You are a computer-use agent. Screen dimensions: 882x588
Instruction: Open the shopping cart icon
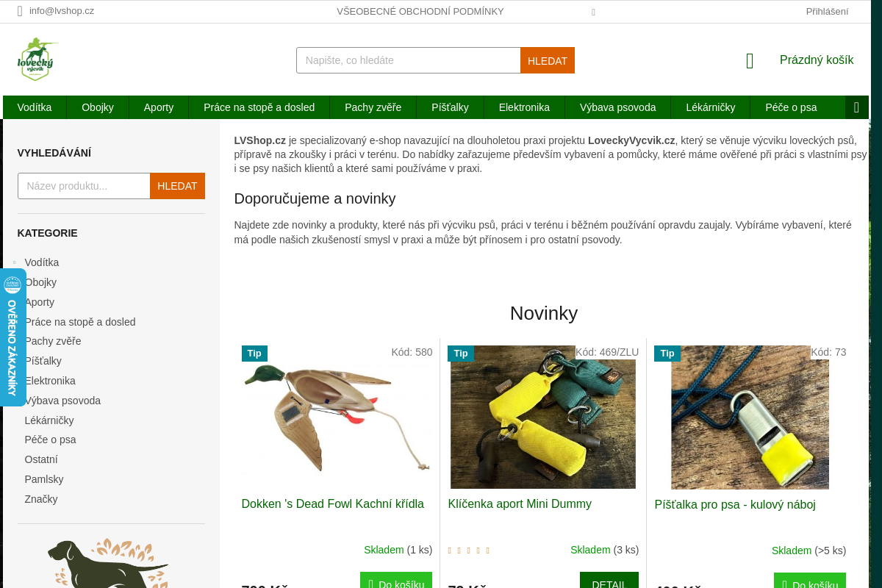pyautogui.click(x=750, y=60)
